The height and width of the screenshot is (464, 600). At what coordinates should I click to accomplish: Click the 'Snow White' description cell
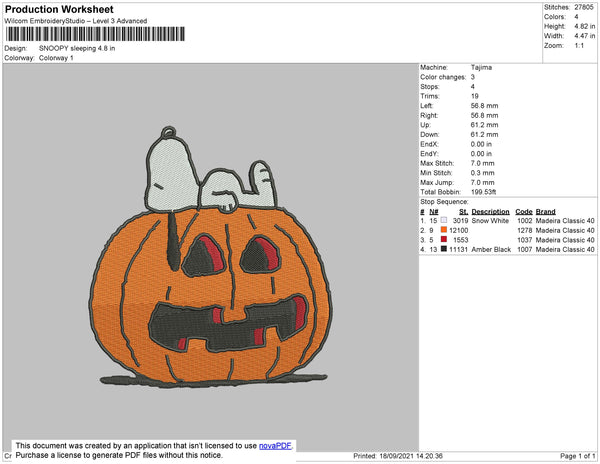pos(490,221)
